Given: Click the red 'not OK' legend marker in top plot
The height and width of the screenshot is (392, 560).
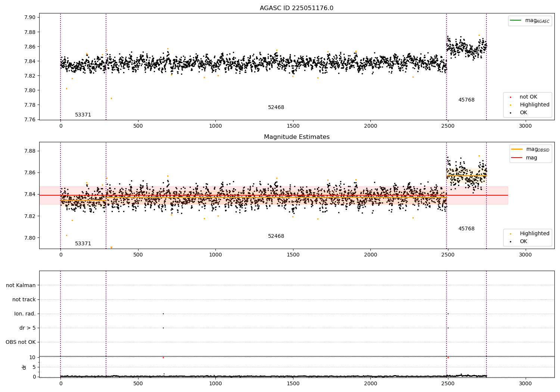Looking at the screenshot, I should coord(510,97).
